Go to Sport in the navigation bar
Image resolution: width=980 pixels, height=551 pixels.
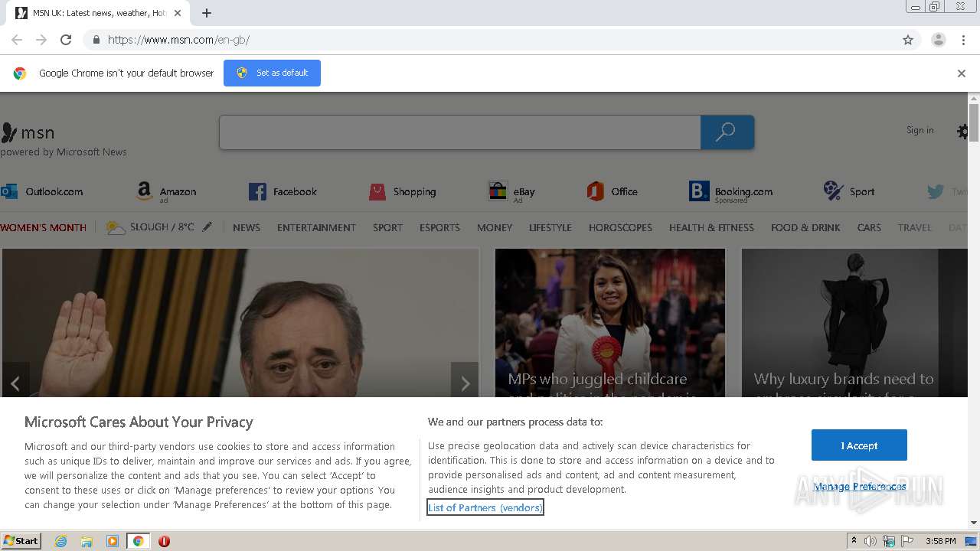tap(387, 227)
